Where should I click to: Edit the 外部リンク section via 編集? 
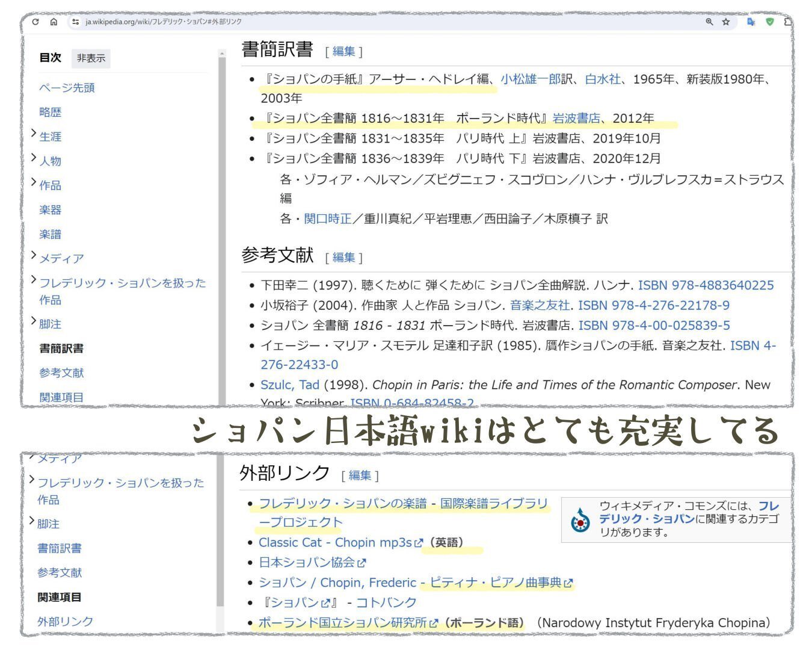click(x=360, y=475)
